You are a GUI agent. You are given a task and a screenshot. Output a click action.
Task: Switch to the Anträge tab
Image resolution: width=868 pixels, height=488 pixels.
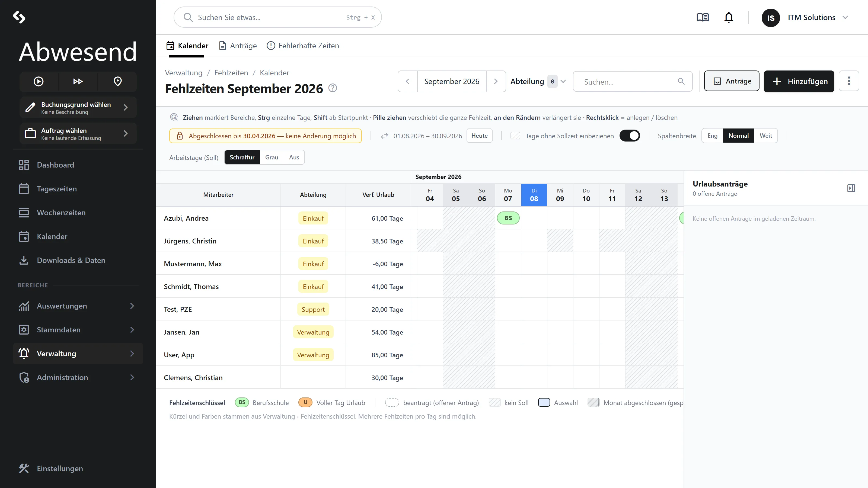238,46
